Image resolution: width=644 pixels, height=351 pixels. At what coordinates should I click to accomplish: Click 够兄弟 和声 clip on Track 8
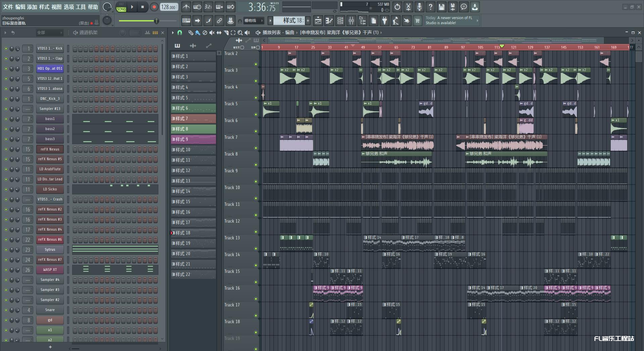click(396, 159)
